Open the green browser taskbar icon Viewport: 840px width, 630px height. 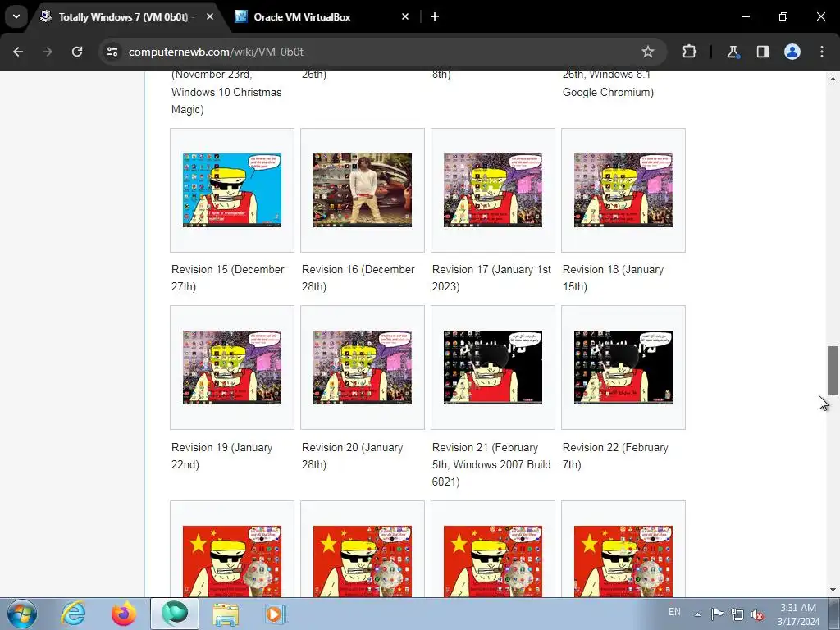point(175,614)
